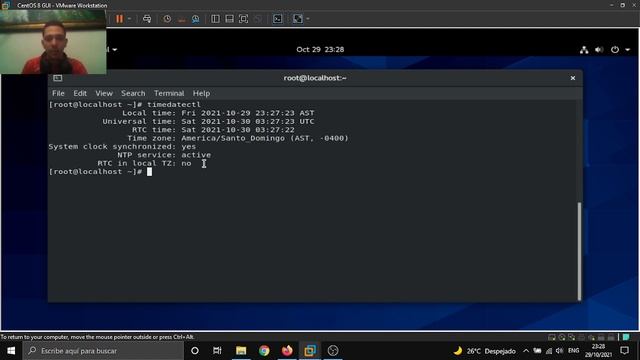Open the 26°C Despejado weather widget

click(484, 351)
